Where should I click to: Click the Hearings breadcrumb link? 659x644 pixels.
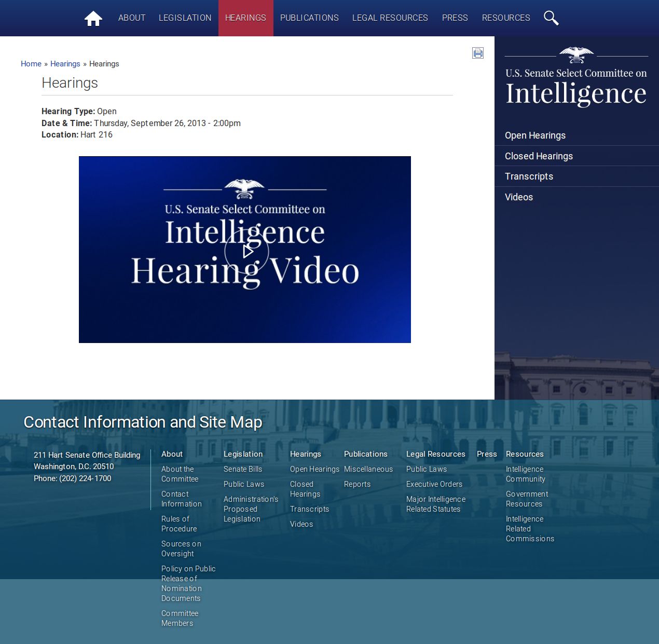click(x=65, y=64)
